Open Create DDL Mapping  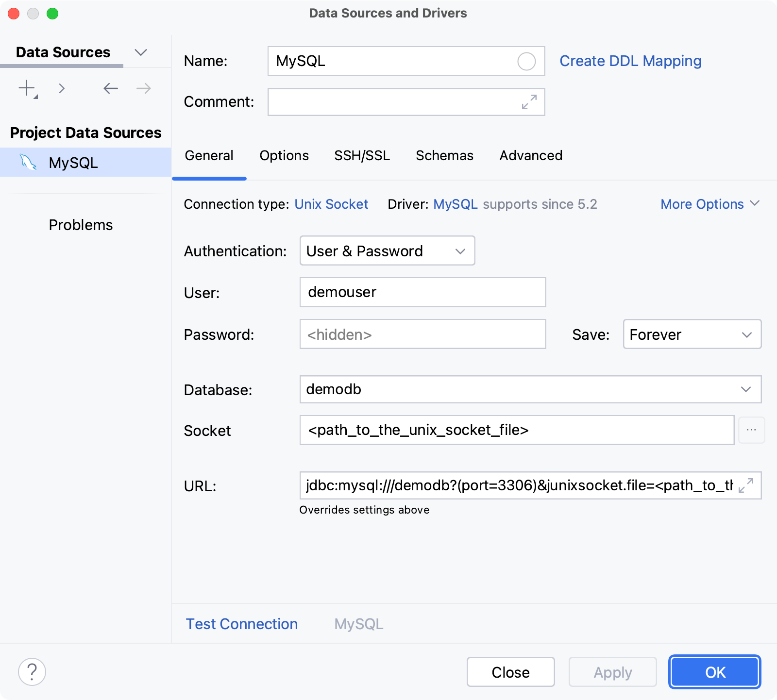tap(630, 61)
